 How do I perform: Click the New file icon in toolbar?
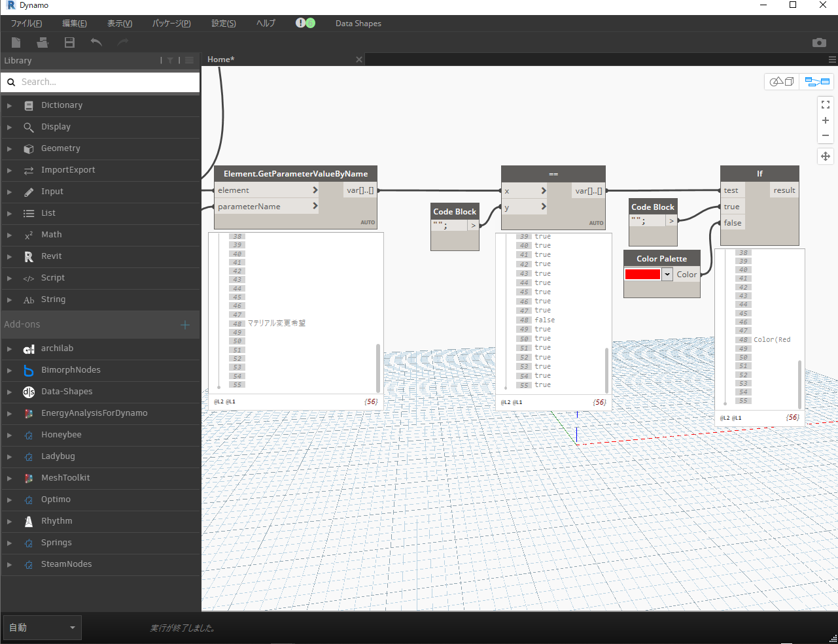click(16, 42)
